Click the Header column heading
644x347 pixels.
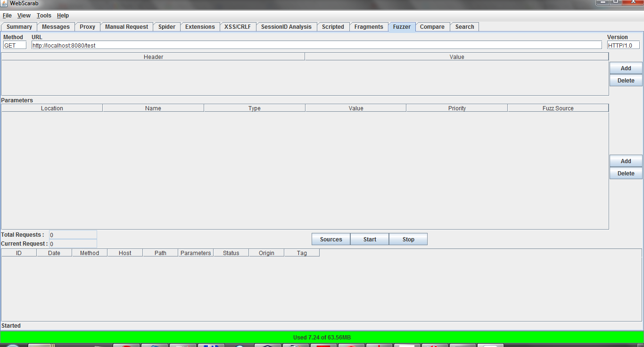pos(153,57)
